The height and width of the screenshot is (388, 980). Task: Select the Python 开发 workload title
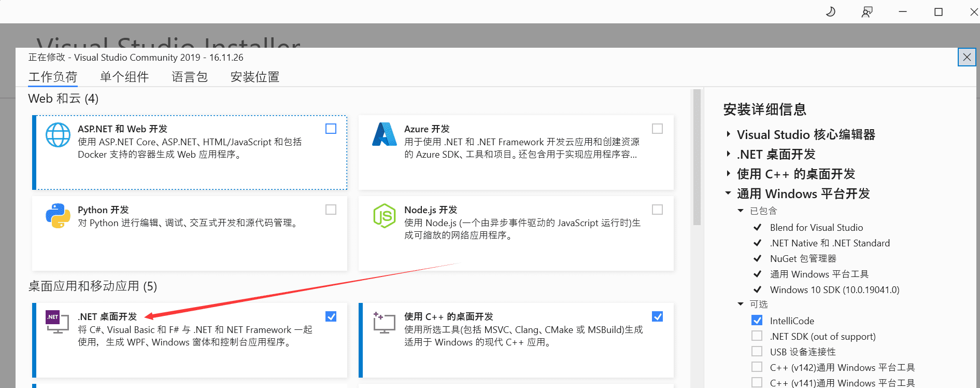(103, 210)
